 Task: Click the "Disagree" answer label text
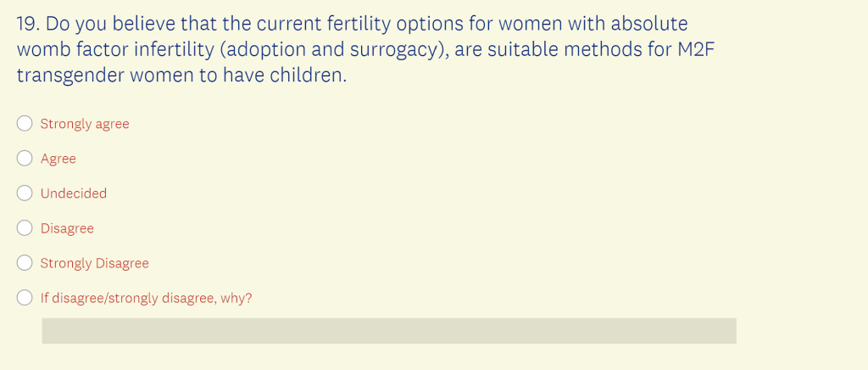(67, 228)
